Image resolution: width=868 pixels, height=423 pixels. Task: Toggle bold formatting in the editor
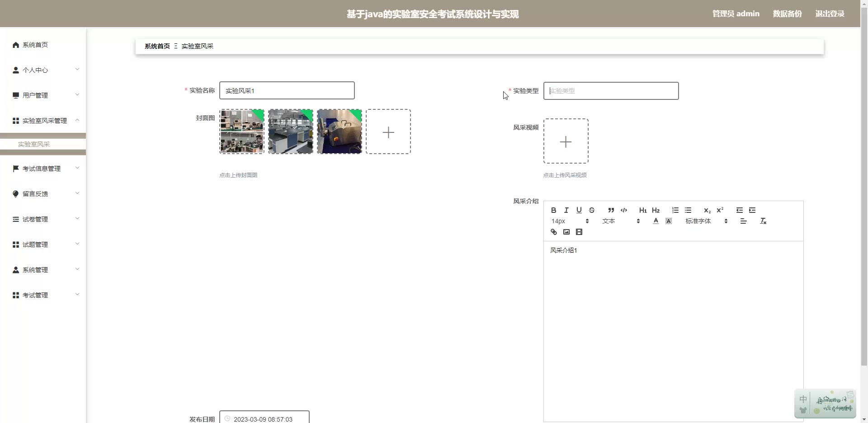tap(553, 210)
